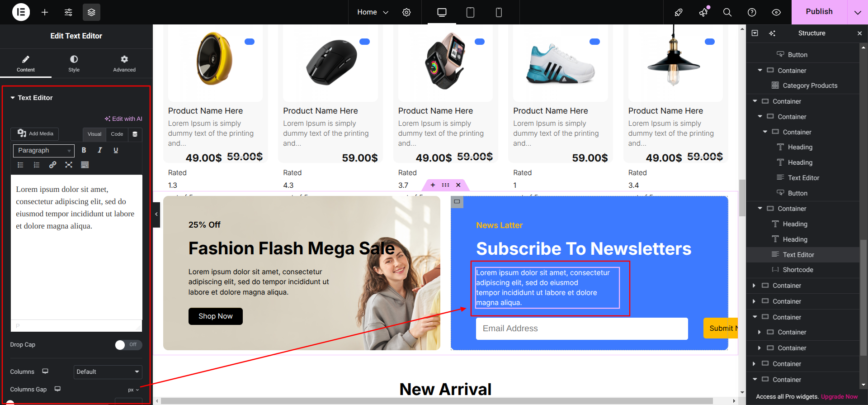Expand Publish options arrow

[x=858, y=12]
